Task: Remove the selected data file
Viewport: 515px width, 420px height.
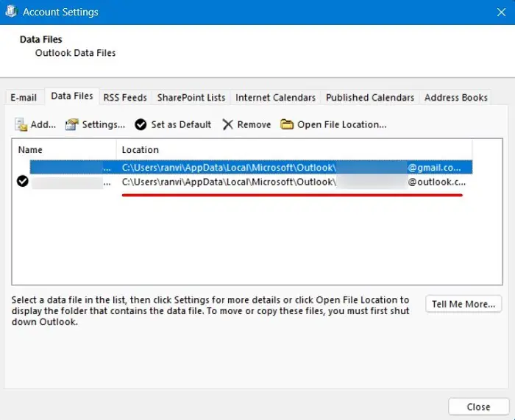Action: pyautogui.click(x=246, y=125)
